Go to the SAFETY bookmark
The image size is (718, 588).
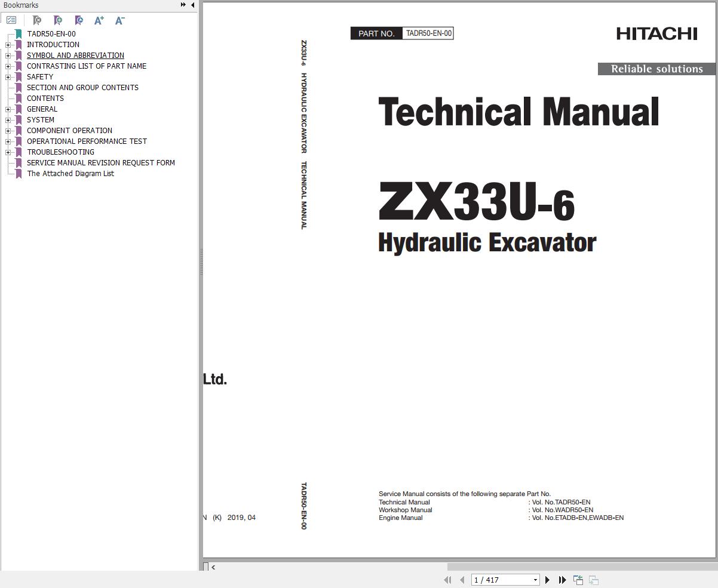(40, 77)
